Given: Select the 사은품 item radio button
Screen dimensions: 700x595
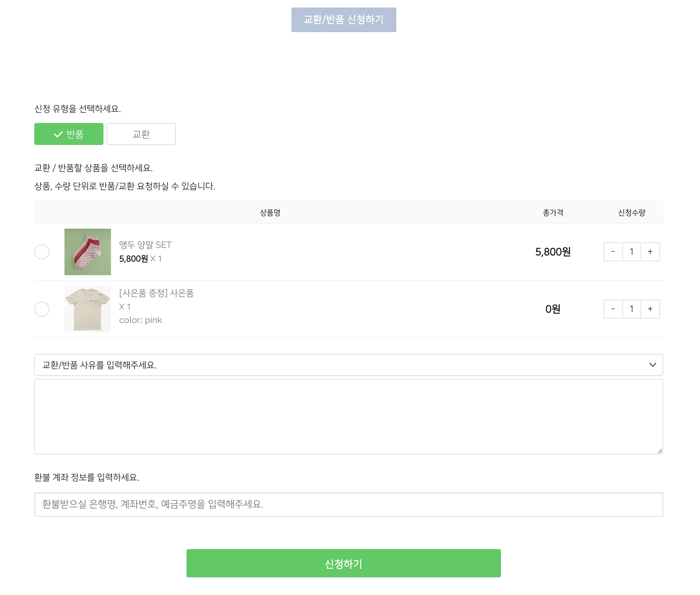Looking at the screenshot, I should pyautogui.click(x=42, y=309).
